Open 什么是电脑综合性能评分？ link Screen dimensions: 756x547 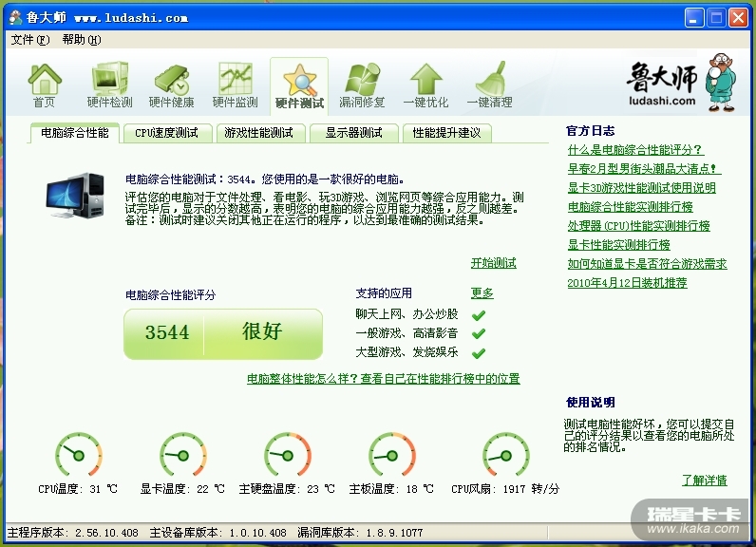[635, 150]
